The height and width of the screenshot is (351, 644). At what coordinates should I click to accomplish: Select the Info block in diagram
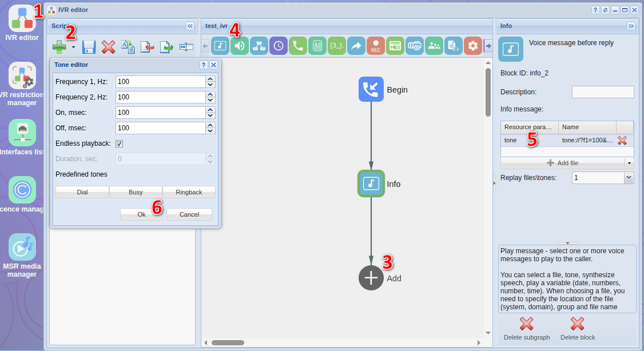tap(371, 184)
